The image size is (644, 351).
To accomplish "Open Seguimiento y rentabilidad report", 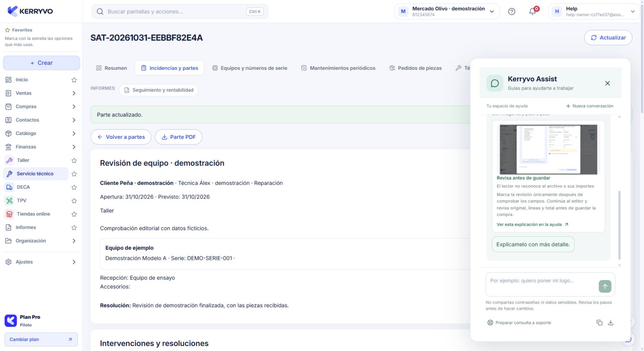I will coord(158,90).
